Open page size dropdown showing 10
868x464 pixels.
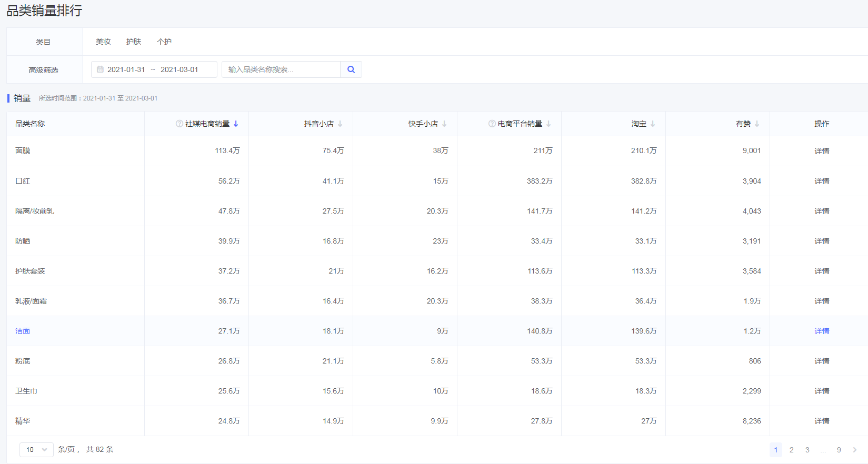[x=36, y=450]
